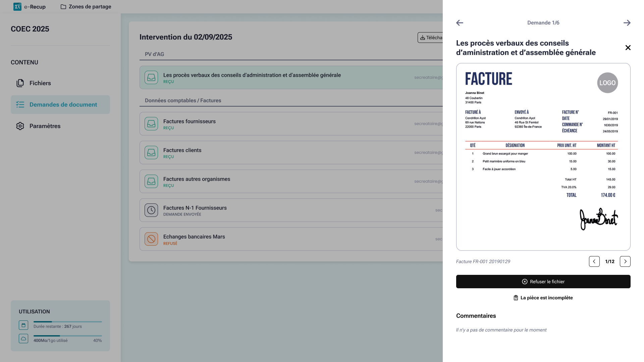Open Zones de partage folder link
This screenshot has width=644, height=362.
tap(86, 7)
